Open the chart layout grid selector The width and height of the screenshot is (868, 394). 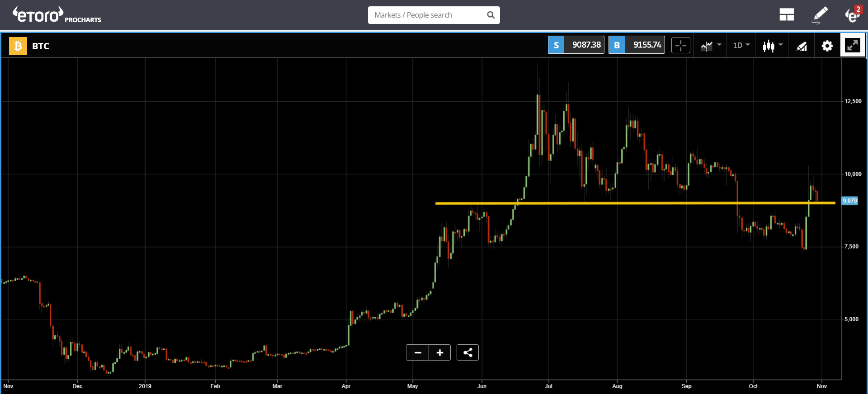tap(786, 15)
